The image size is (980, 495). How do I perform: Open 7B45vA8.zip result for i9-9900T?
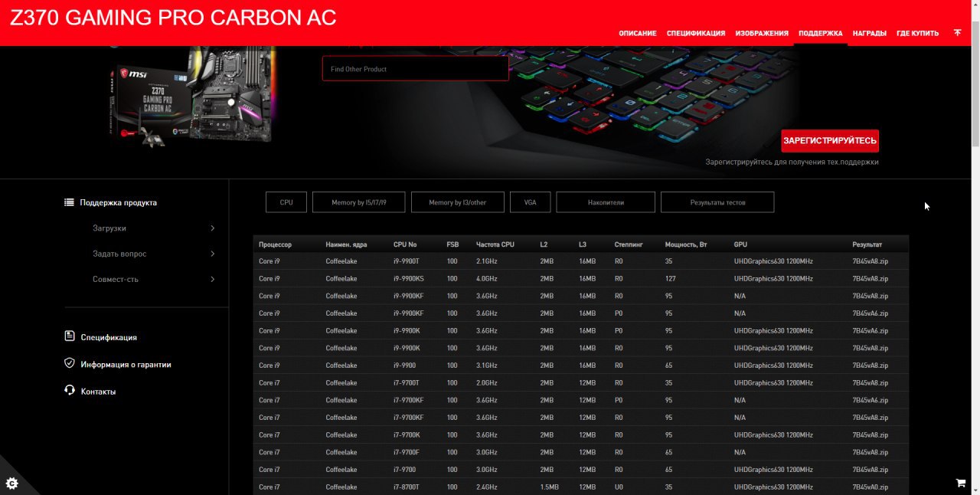871,261
